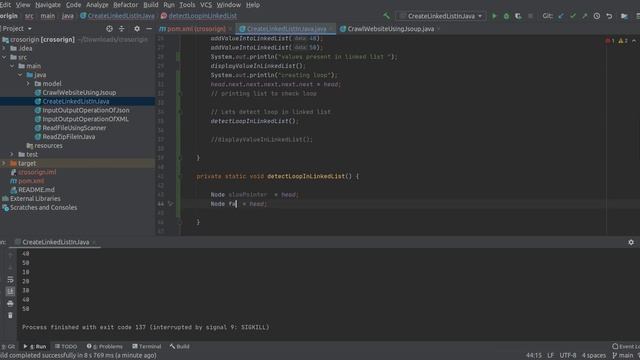
Task: Click the green Build hammer icon
Action: click(386, 16)
